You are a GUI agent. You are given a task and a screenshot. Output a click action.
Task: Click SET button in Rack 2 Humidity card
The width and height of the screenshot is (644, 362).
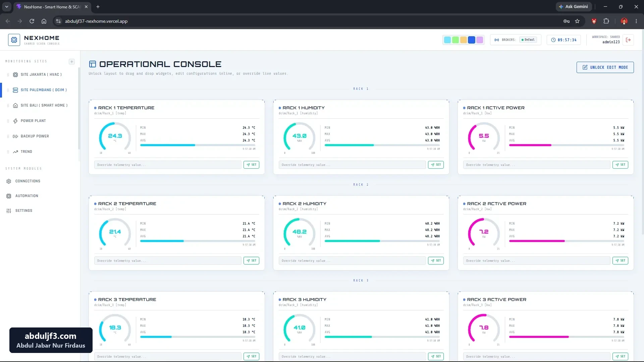(436, 261)
